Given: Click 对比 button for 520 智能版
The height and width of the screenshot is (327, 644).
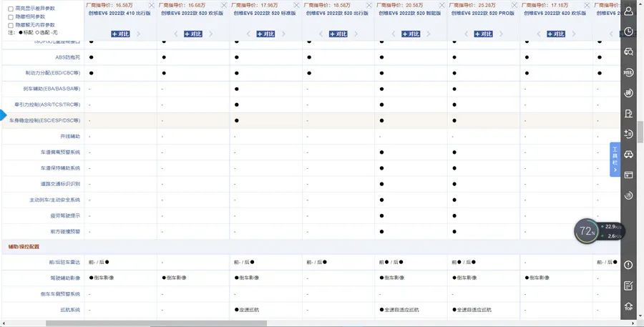Looking at the screenshot, I should point(411,34).
